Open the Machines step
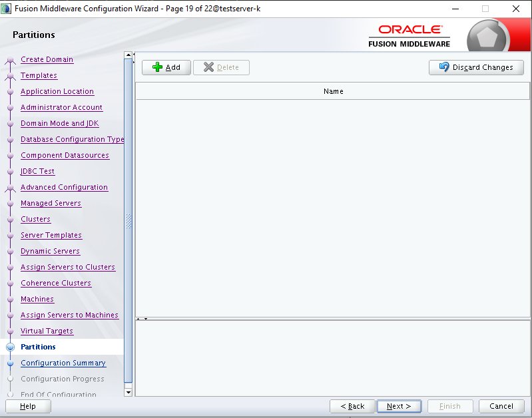532x418 pixels. coord(37,299)
